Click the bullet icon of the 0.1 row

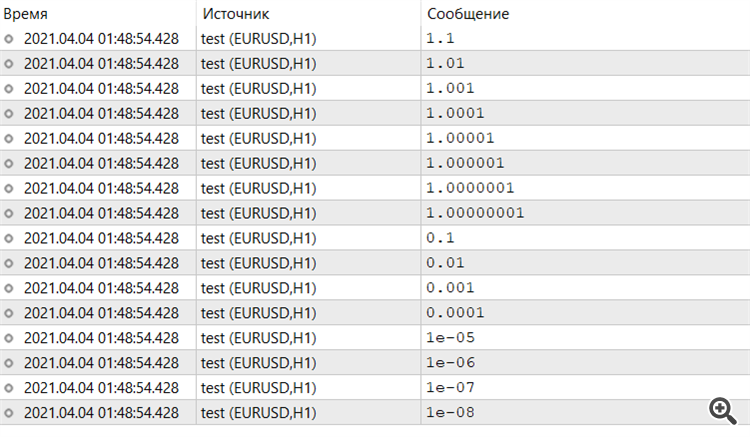[10, 238]
